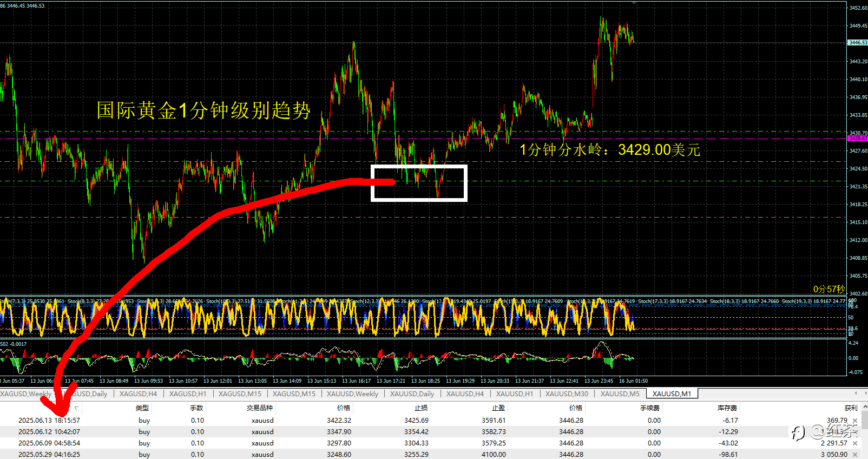The width and height of the screenshot is (868, 459).
Task: Open the XAUUSD,Weekly chart tab
Action: [352, 394]
